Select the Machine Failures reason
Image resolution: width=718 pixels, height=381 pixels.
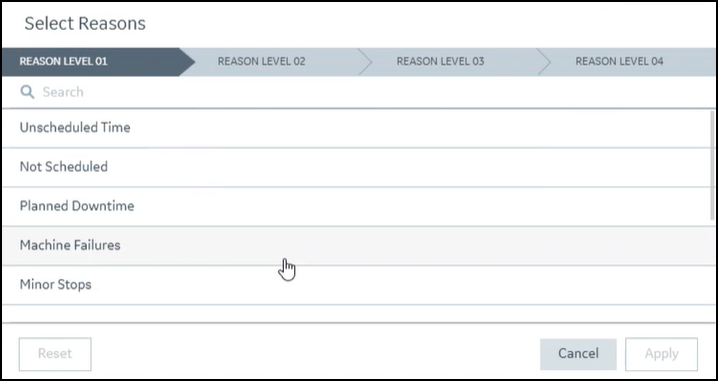click(x=355, y=245)
